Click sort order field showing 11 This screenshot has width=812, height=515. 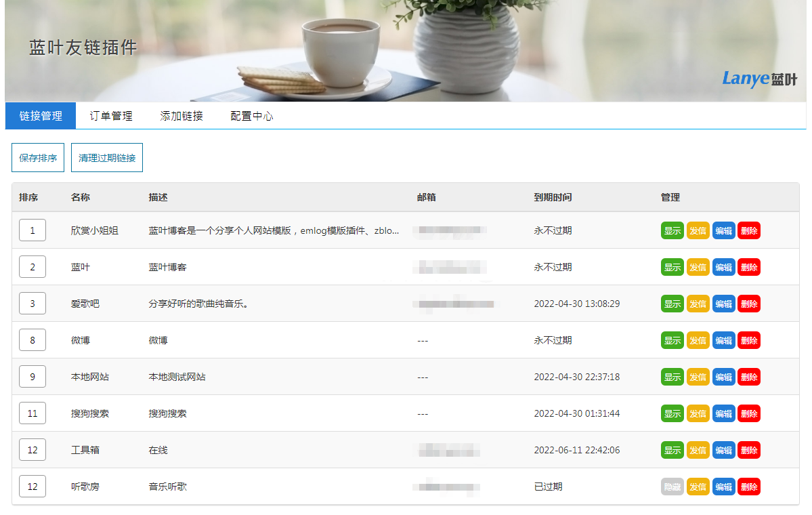click(x=33, y=413)
